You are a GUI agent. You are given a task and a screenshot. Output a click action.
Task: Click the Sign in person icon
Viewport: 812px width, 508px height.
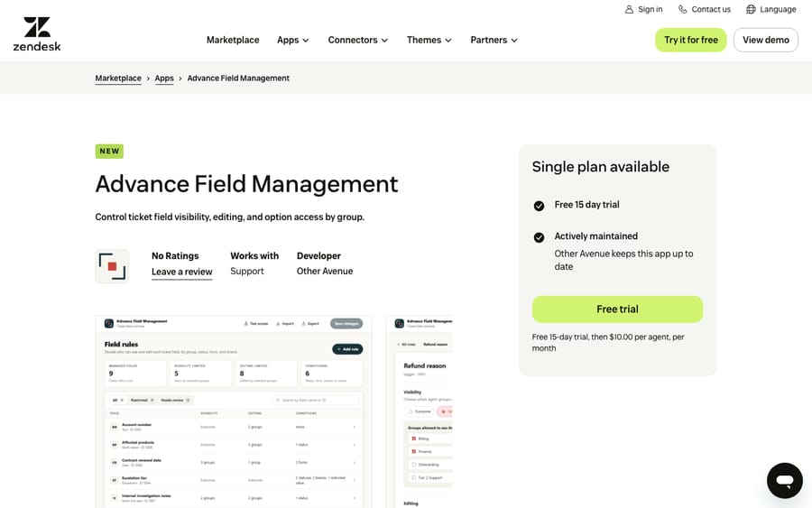tap(629, 9)
